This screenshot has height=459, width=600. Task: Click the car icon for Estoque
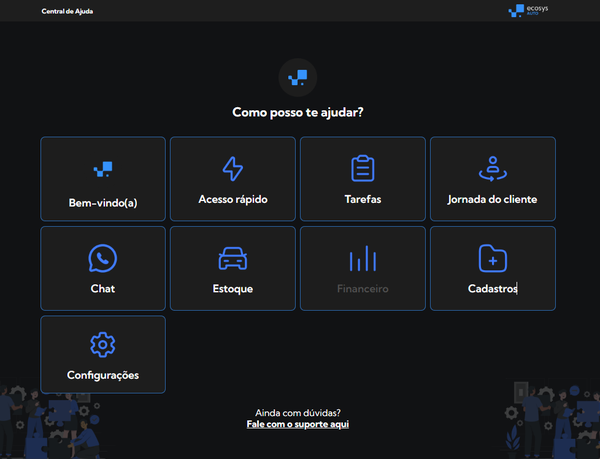pos(232,258)
